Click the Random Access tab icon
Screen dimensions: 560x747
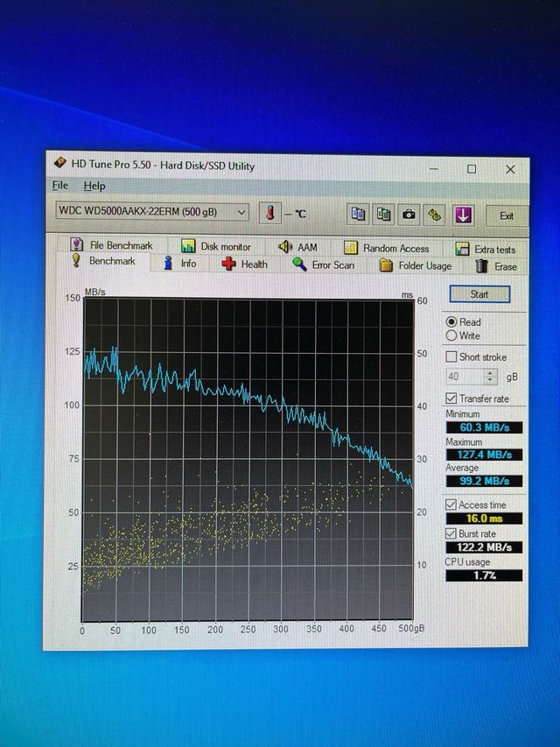click(x=351, y=248)
